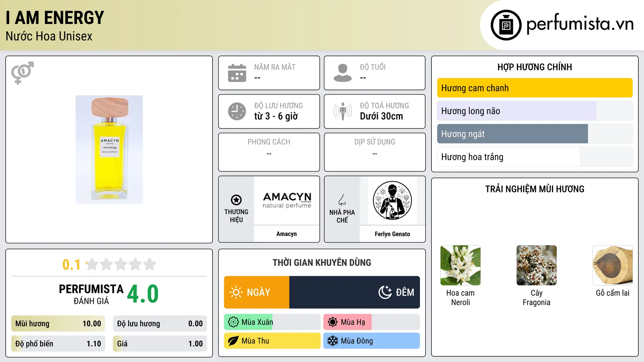This screenshot has height=362, width=644.
Task: Click the THƯƠNG HIỆU label
Action: click(x=236, y=216)
